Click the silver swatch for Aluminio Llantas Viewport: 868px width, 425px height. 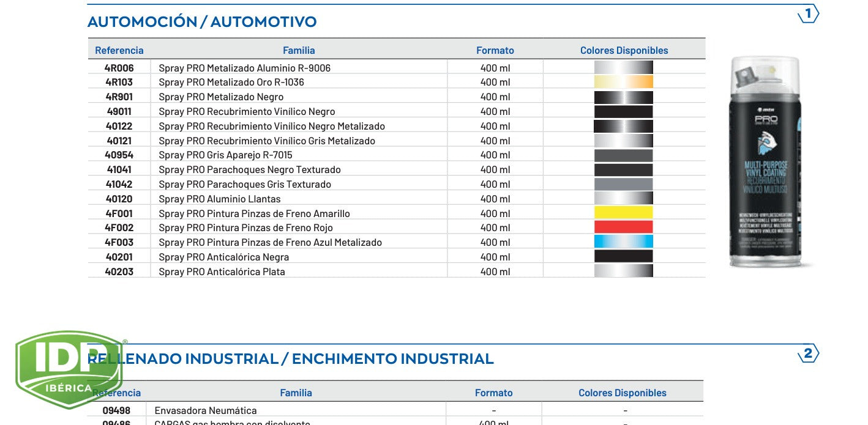click(x=624, y=198)
